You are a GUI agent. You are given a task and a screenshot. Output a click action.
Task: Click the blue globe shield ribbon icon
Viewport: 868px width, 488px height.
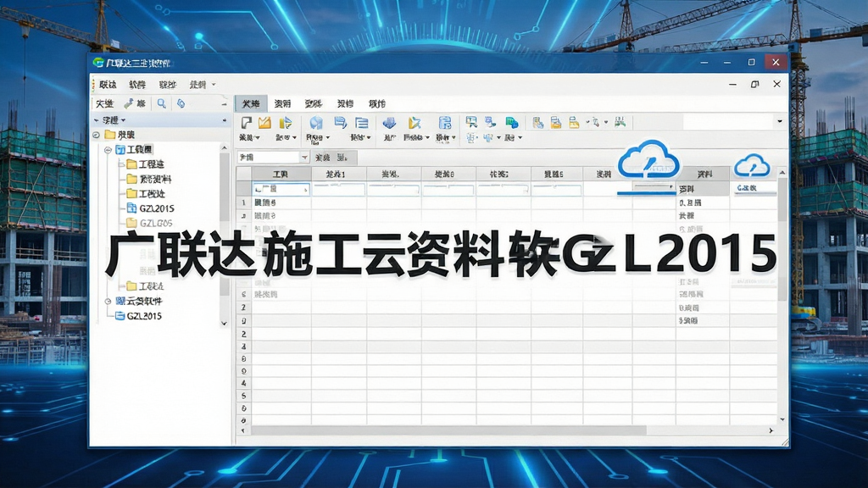pyautogui.click(x=316, y=122)
